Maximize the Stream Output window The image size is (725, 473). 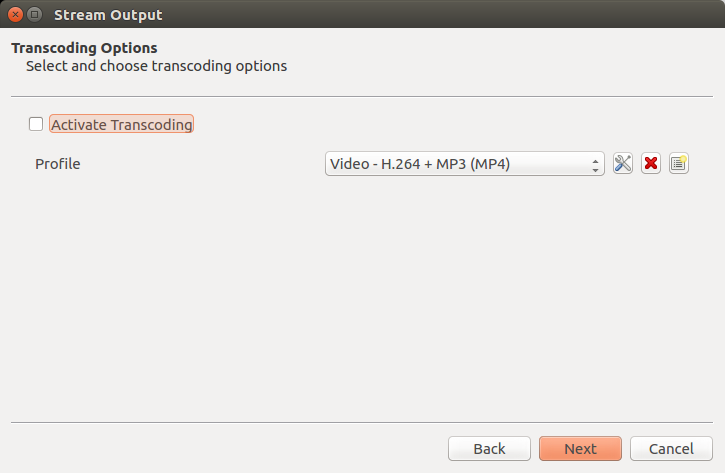(x=35, y=15)
